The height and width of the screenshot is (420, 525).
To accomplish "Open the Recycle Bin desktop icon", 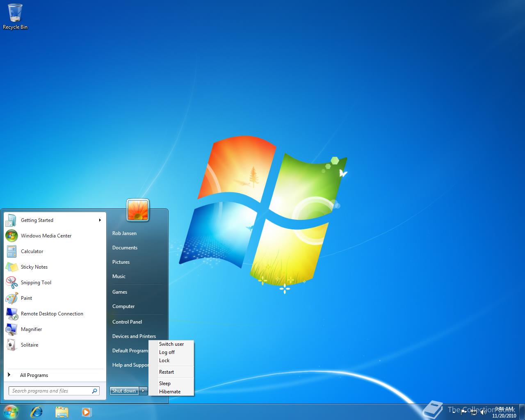I will (x=15, y=16).
